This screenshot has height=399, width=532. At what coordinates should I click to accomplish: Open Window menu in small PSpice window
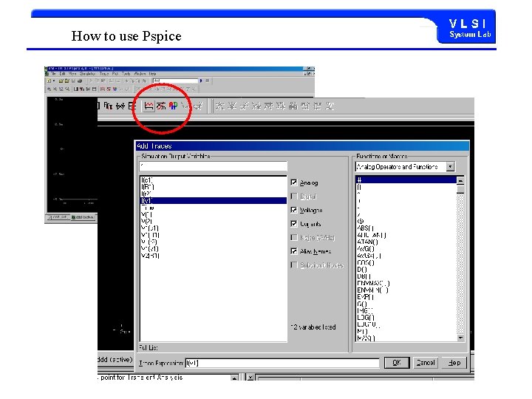[140, 74]
